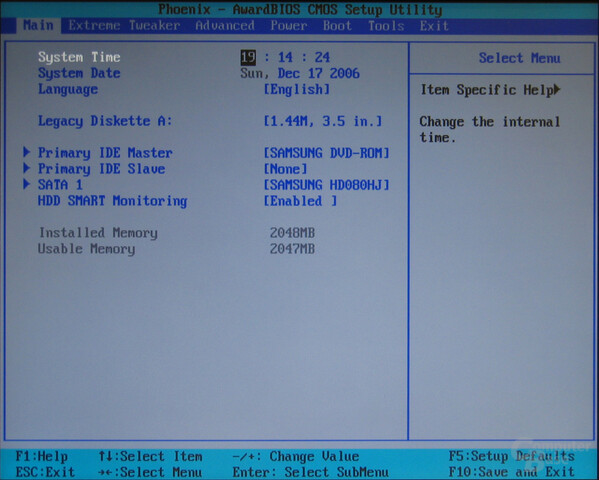Click the Select Menu heading
The width and height of the screenshot is (599, 480).
(x=520, y=58)
